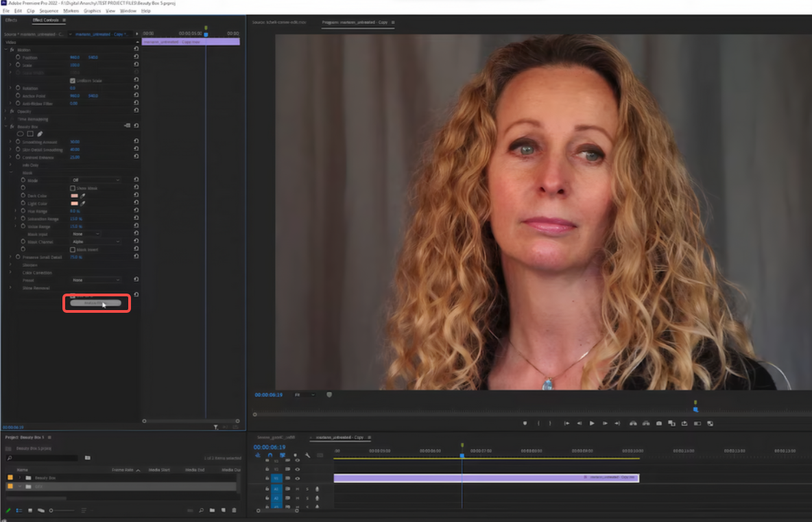Step forward one frame in Program monitor
Screen dimensions: 812x522
pos(605,424)
